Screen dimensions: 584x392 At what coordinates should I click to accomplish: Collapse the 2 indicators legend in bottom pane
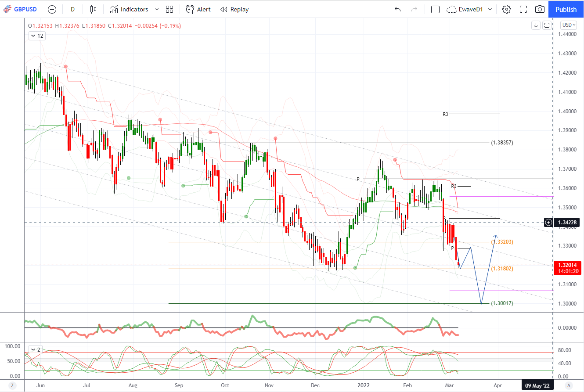click(36, 350)
